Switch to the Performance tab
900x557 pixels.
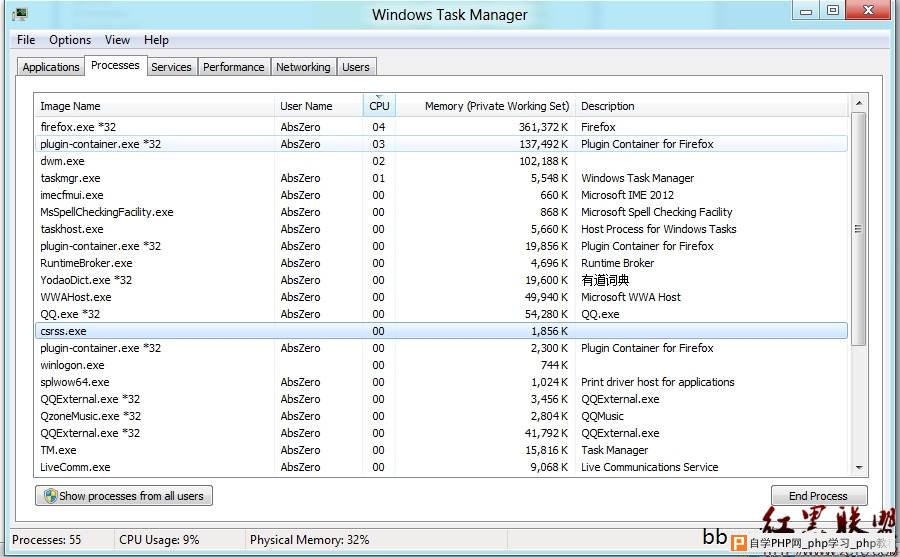point(233,67)
